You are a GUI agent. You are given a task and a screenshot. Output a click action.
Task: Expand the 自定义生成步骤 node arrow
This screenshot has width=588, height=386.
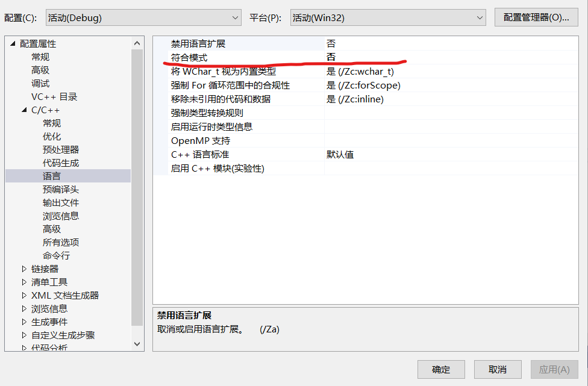tap(24, 335)
